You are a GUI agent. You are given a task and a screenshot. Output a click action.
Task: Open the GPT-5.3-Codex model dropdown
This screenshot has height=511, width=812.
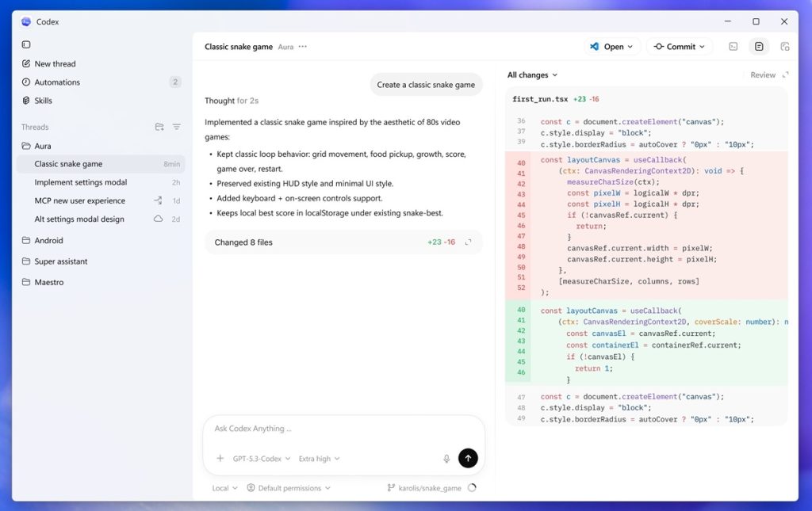coord(261,459)
